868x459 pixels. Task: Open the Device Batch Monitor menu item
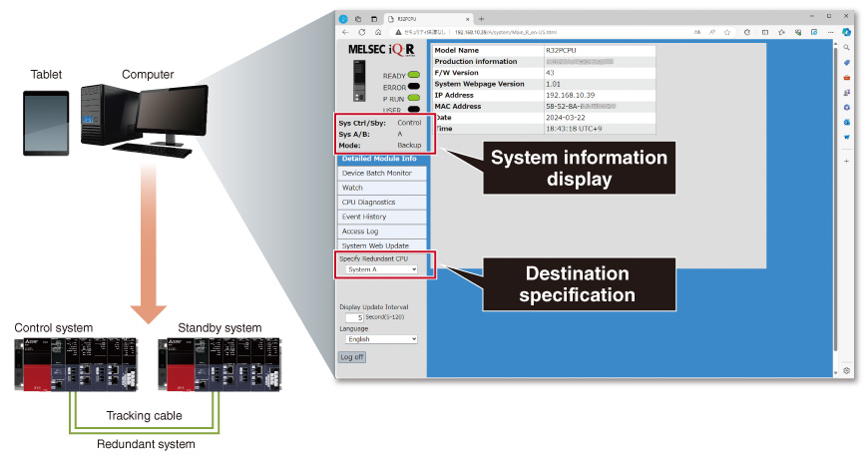tap(382, 174)
